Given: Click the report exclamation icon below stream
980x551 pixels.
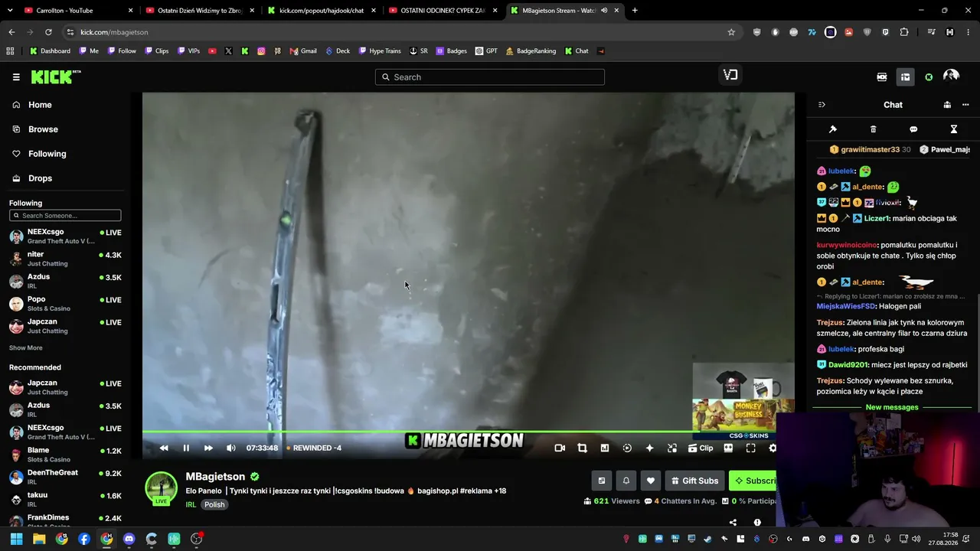Looking at the screenshot, I should [x=757, y=523].
